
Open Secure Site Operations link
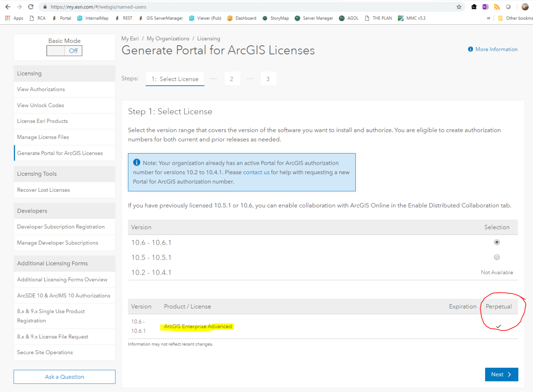pos(64,352)
